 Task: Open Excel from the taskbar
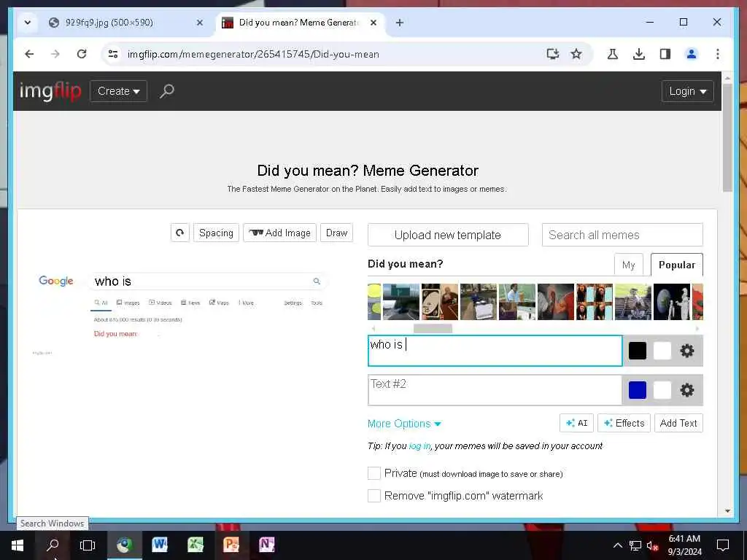tap(196, 545)
